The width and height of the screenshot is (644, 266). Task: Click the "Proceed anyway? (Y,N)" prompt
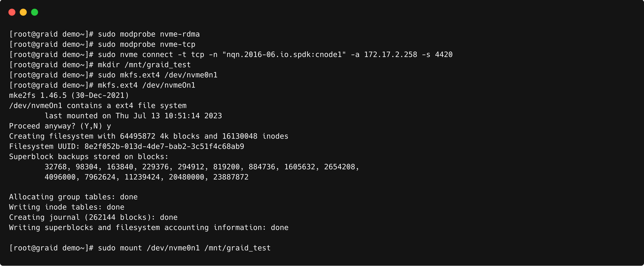tap(56, 126)
